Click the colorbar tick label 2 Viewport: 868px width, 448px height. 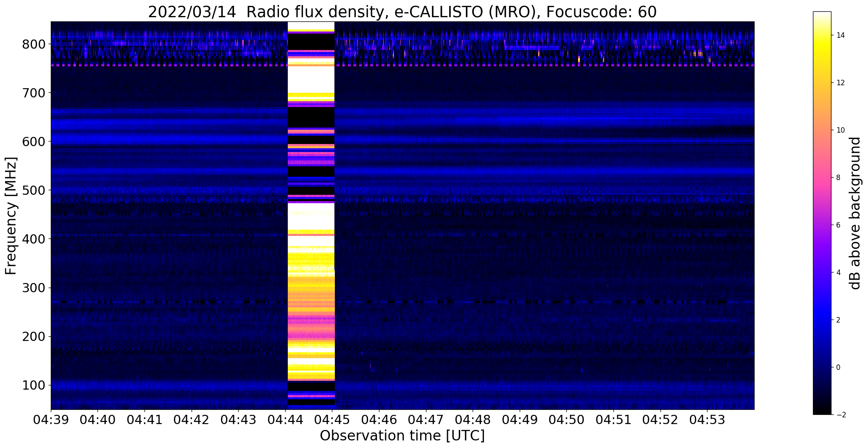click(x=838, y=320)
